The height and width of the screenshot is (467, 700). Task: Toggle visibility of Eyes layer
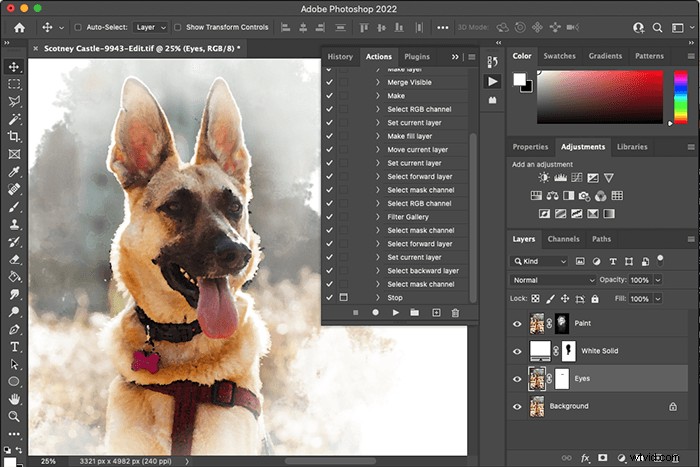517,379
